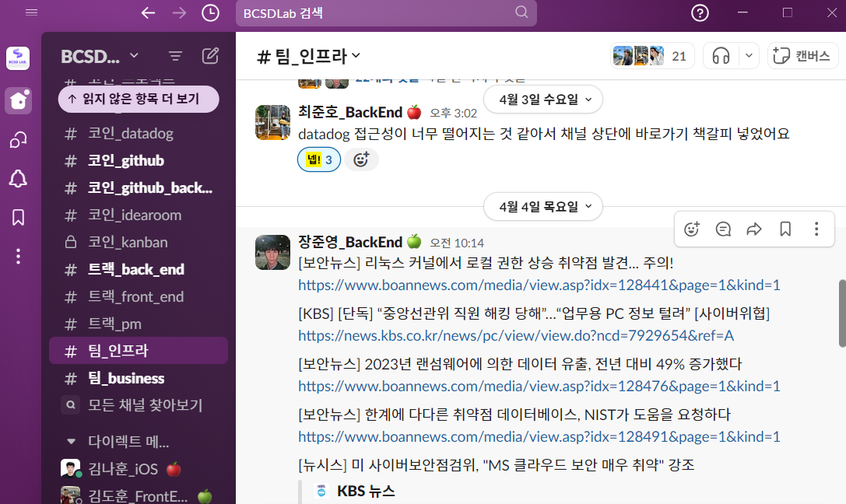This screenshot has height=504, width=846.
Task: Open boannews link with idx=128441
Action: (x=539, y=285)
